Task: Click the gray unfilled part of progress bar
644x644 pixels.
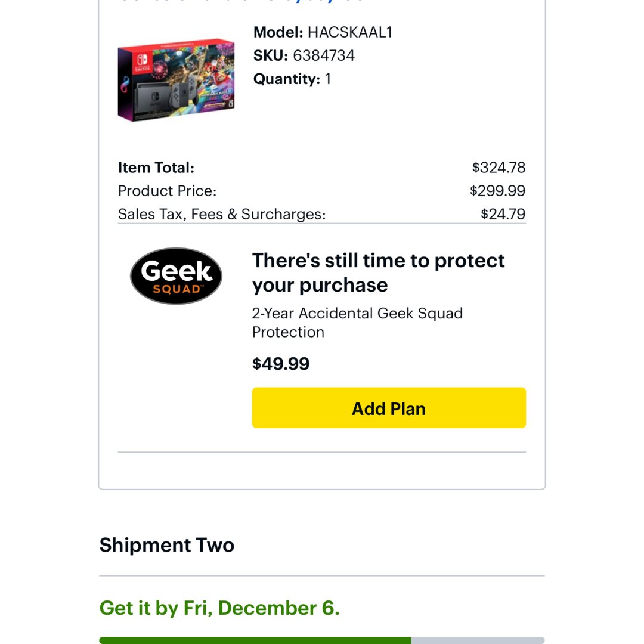Action: (x=477, y=640)
